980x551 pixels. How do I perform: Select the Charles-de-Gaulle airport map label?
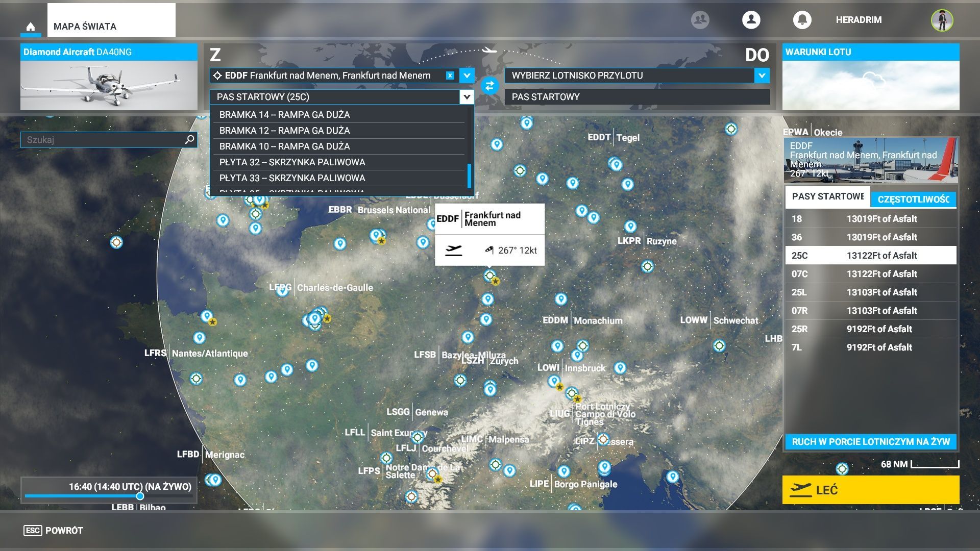pos(321,288)
